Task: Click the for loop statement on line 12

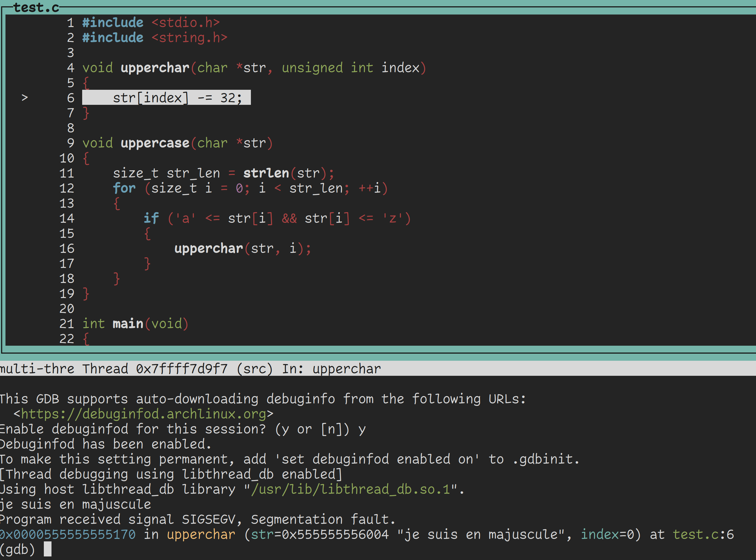Action: pos(250,188)
